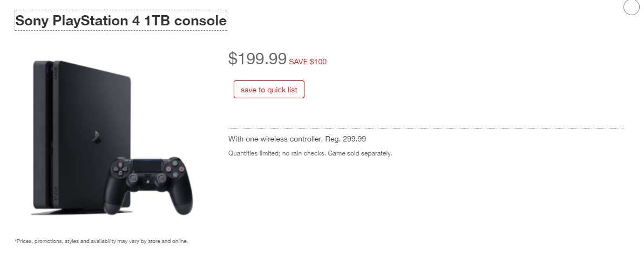644x257 pixels.
Task: Click the $199.99 price
Action: pos(257,58)
